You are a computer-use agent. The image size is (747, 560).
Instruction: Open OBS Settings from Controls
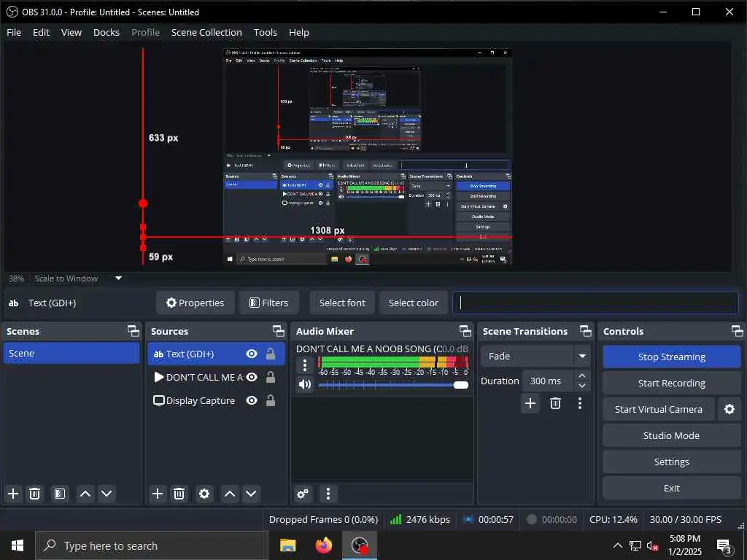[672, 462]
